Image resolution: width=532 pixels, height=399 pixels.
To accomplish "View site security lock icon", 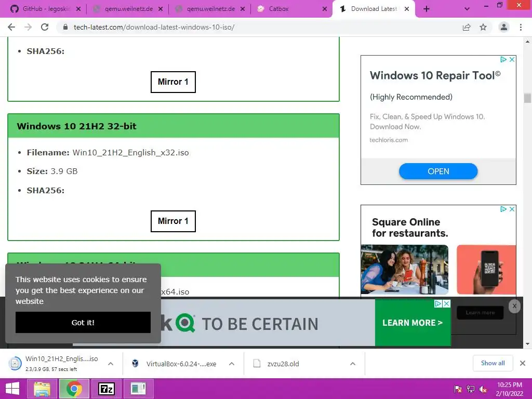I will click(65, 27).
